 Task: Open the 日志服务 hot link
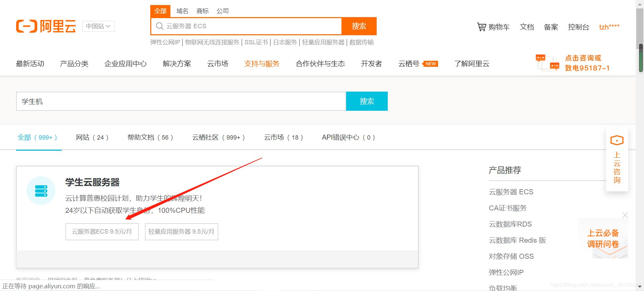click(x=285, y=42)
